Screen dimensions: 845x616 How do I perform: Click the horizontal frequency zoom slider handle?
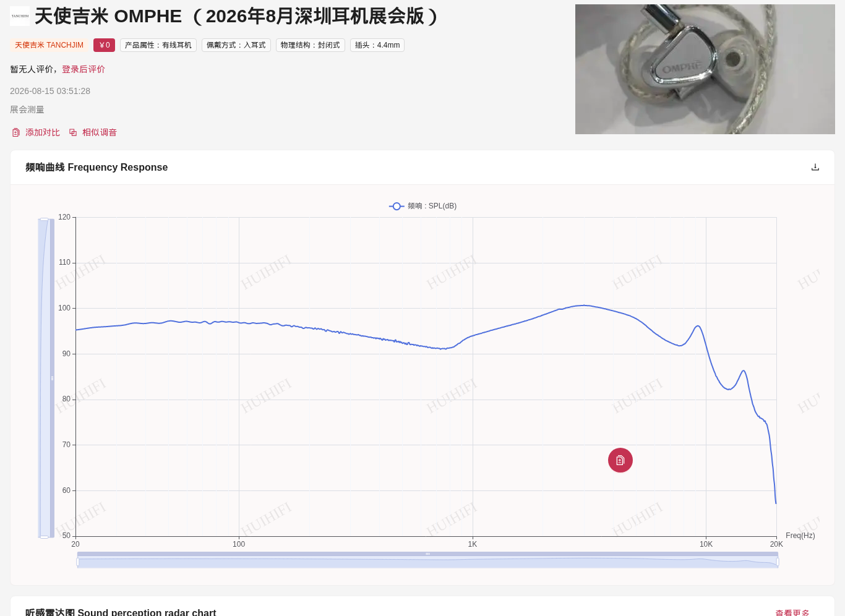coord(427,554)
